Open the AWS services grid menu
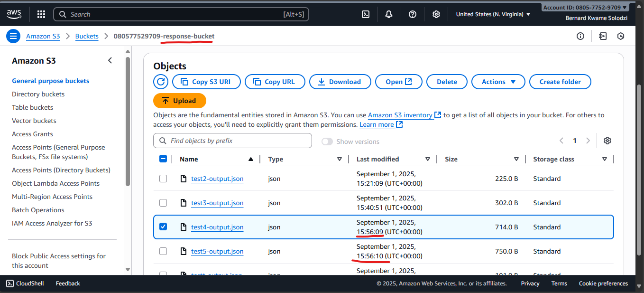The image size is (644, 293). 41,14
